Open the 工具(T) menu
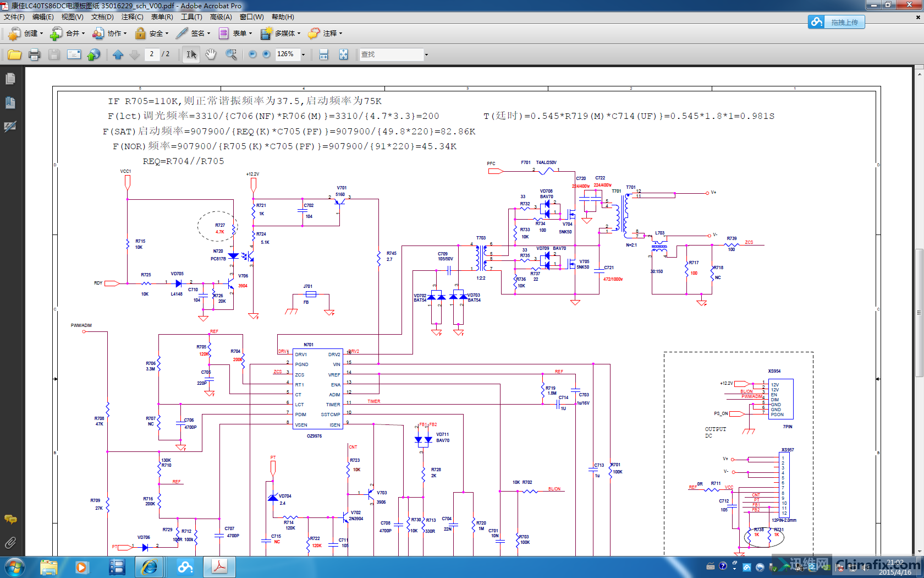This screenshot has height=578, width=924. (191, 17)
